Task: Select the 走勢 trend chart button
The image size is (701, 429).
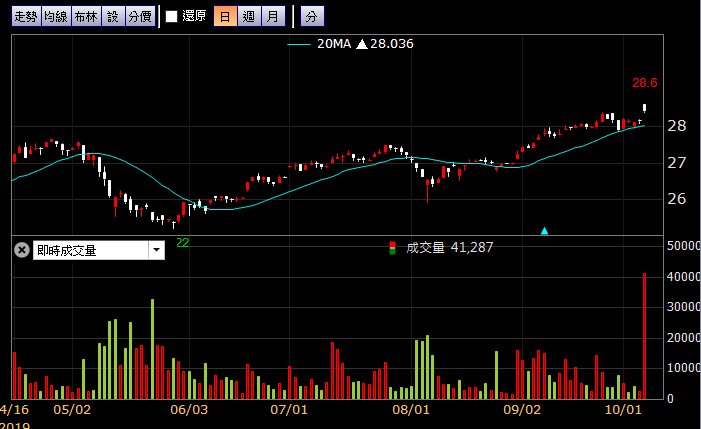Action: (x=26, y=17)
